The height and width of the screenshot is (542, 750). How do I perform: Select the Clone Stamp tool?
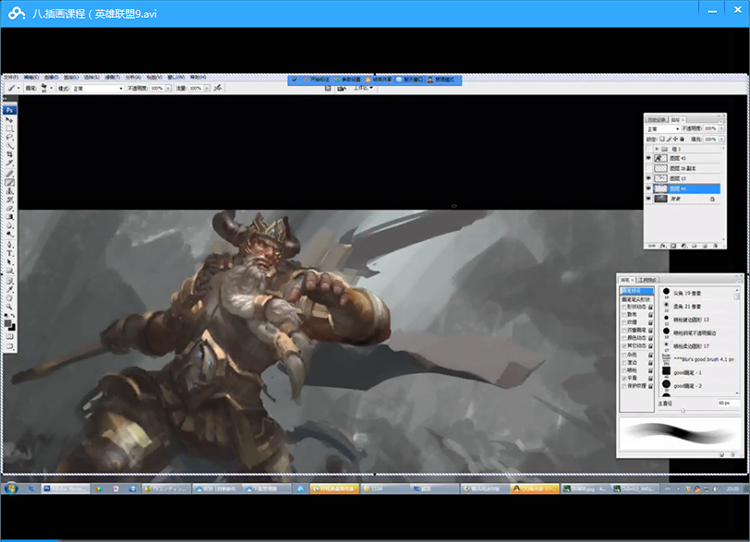(9, 191)
